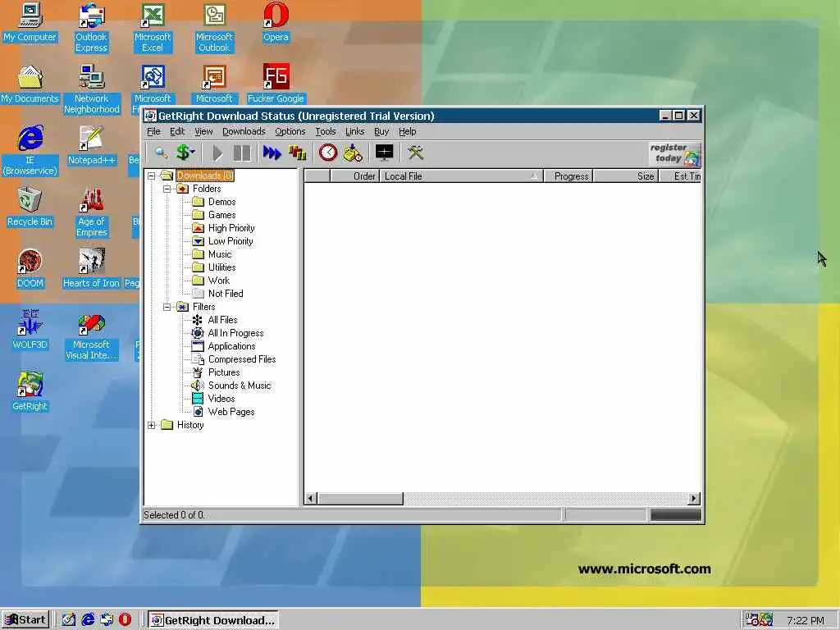The image size is (840, 630).
Task: Collapse the Filters tree branch
Action: click(x=167, y=307)
